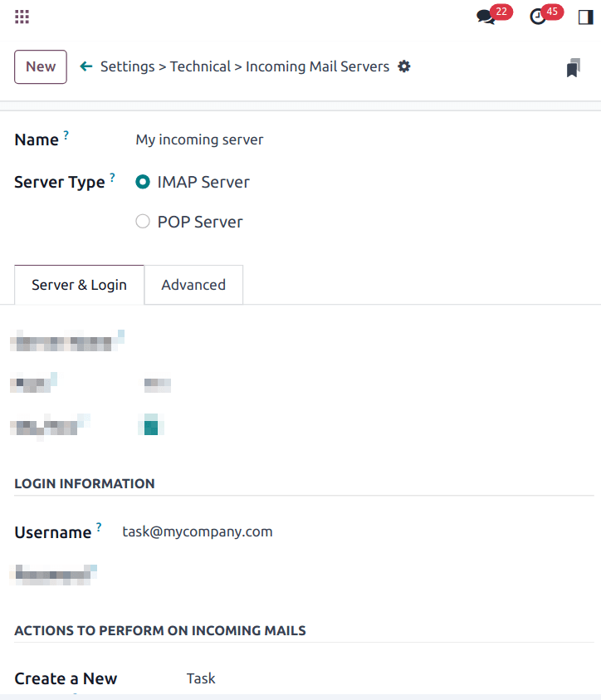Show help tooltip next to Name
Screen dimensions: 601x700
[x=67, y=133]
